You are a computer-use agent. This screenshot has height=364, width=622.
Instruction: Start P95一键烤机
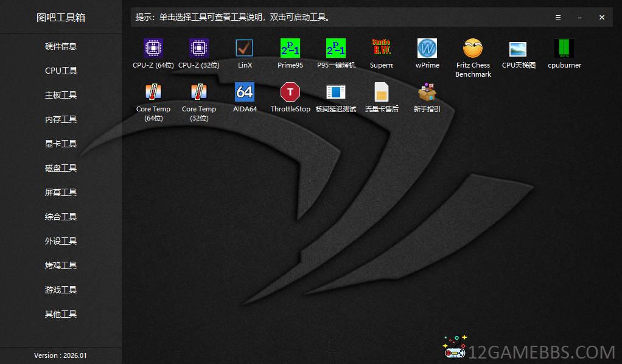[x=335, y=52]
